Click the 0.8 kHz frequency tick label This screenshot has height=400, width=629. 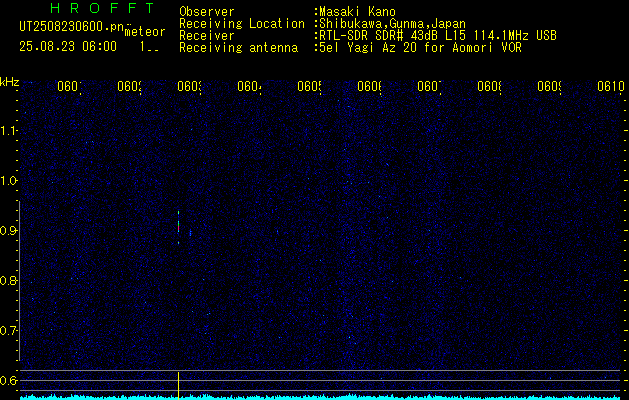coord(8,280)
